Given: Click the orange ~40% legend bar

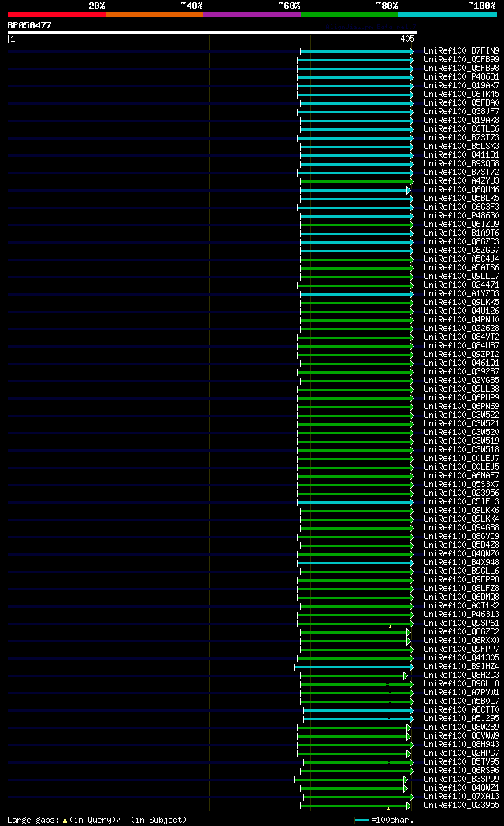Looking at the screenshot, I should (154, 14).
